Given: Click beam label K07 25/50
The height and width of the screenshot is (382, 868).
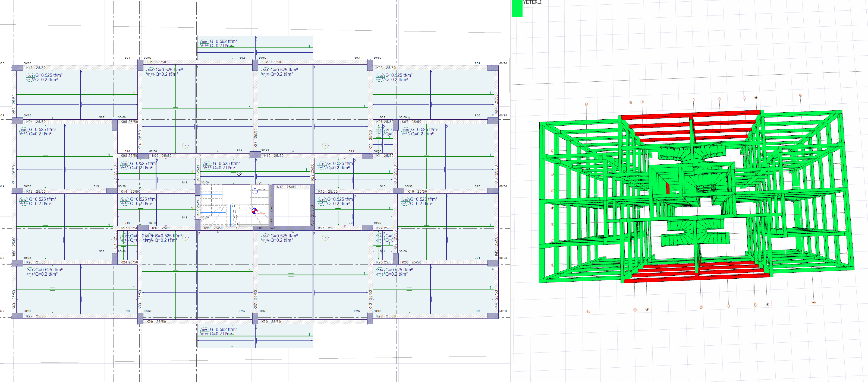Looking at the screenshot, I should (x=411, y=122).
